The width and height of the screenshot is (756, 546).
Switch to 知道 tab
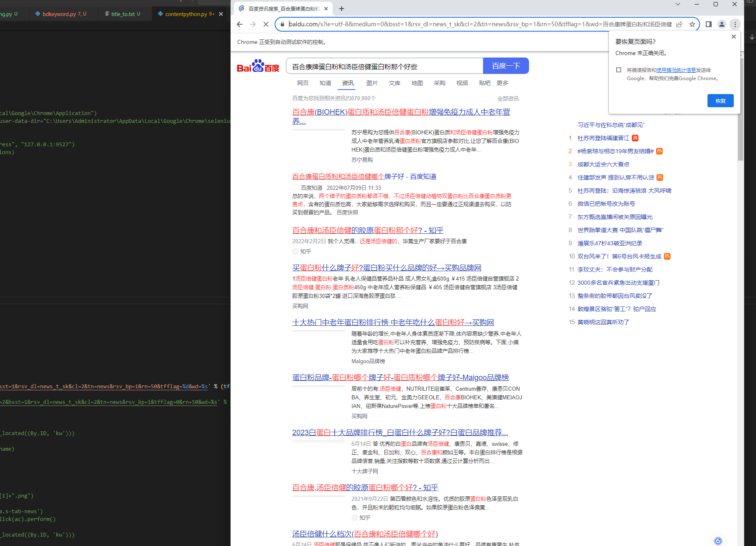click(x=325, y=83)
